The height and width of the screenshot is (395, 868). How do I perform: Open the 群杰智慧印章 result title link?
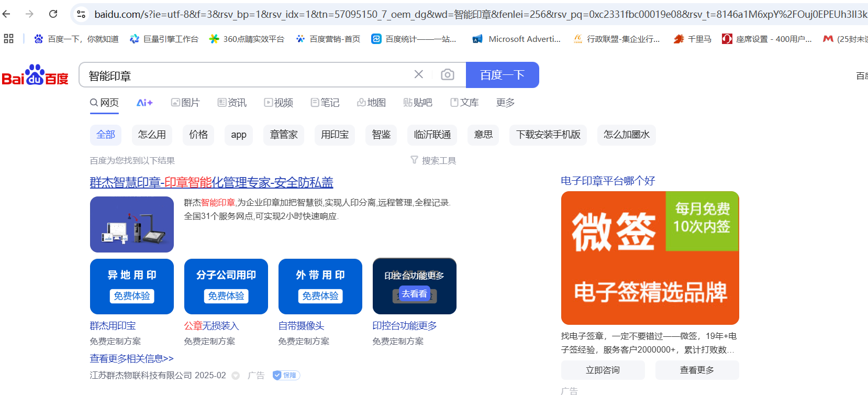coord(211,182)
